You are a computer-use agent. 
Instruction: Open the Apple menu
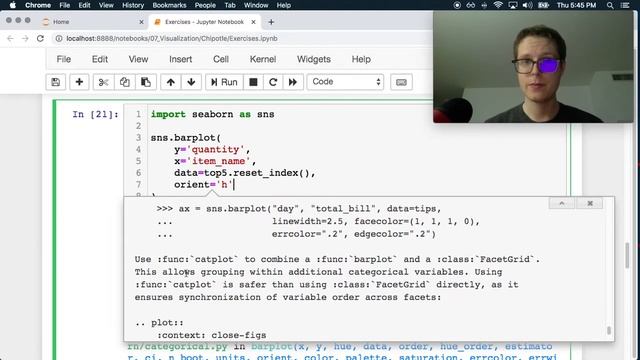12,5
